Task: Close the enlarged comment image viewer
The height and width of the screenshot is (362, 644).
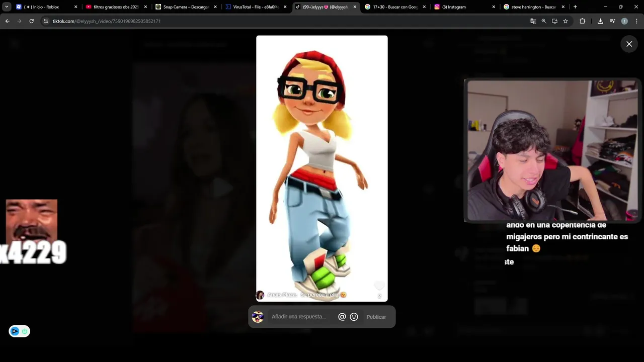Action: [629, 44]
